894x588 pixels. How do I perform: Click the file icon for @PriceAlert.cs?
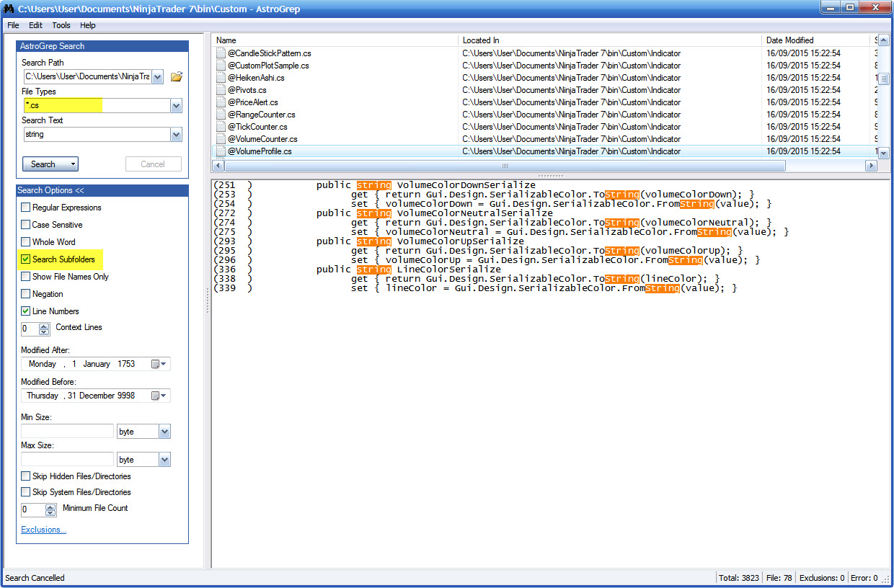tap(221, 102)
